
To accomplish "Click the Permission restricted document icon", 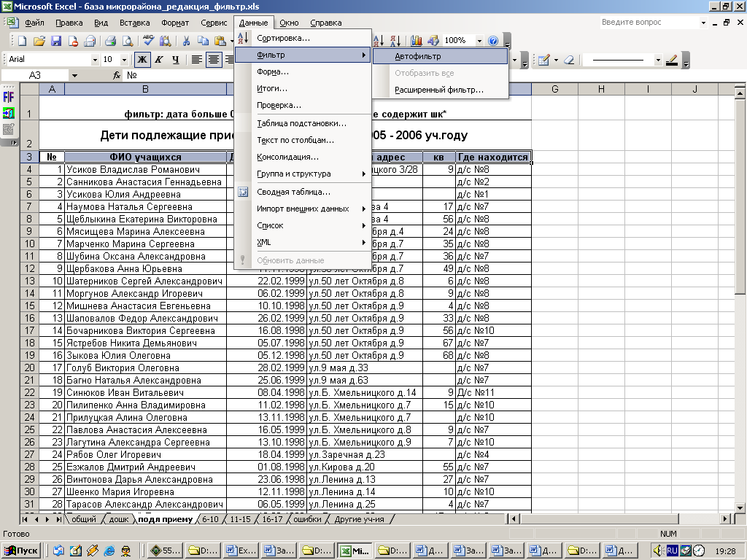I will (x=73, y=41).
